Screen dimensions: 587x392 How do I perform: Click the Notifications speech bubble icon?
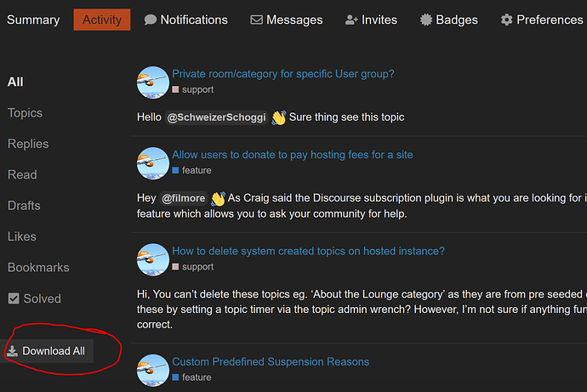coord(150,20)
